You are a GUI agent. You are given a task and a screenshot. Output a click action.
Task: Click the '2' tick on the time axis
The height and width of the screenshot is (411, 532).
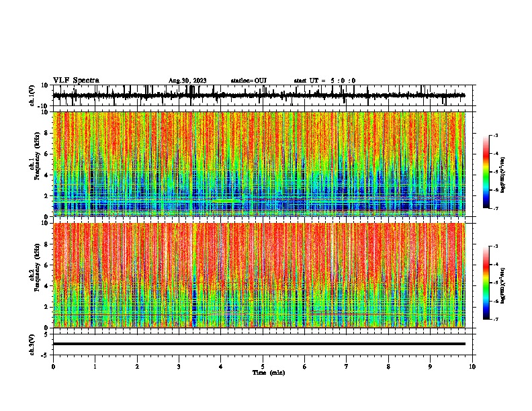pos(137,367)
